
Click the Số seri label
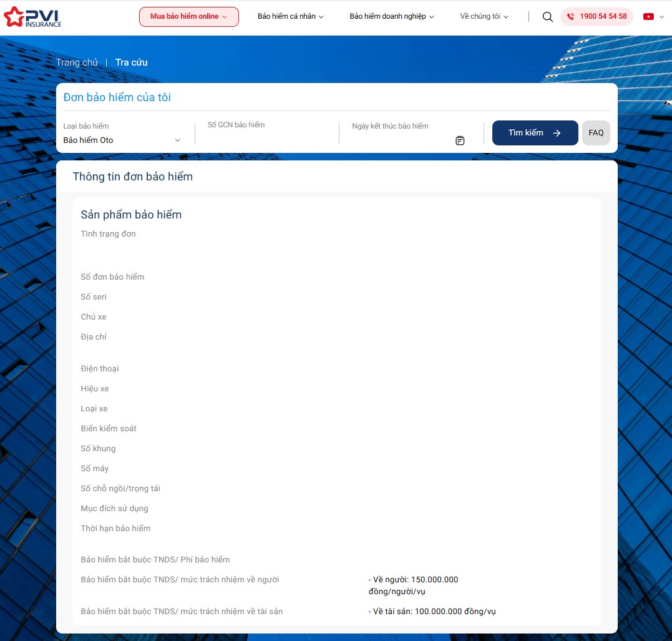coord(94,296)
